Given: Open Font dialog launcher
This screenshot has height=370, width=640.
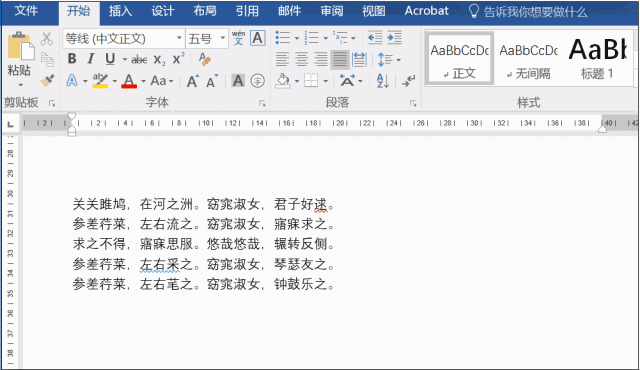Looking at the screenshot, I should click(262, 103).
